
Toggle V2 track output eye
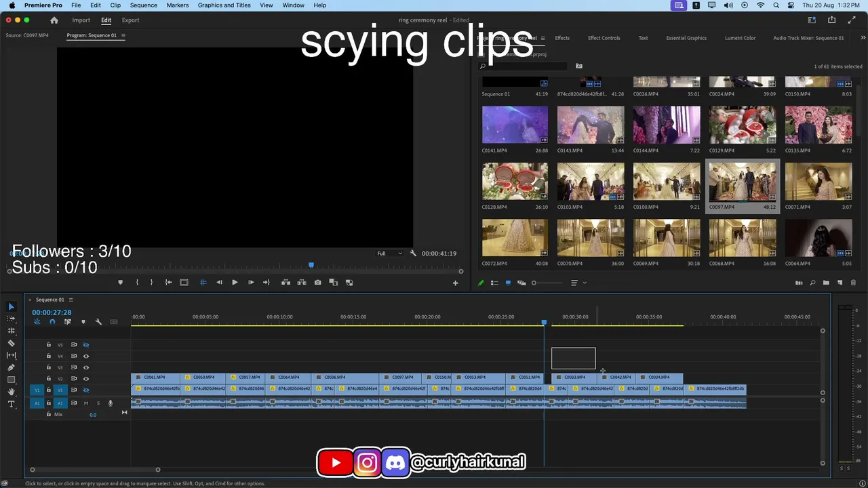[x=86, y=379]
